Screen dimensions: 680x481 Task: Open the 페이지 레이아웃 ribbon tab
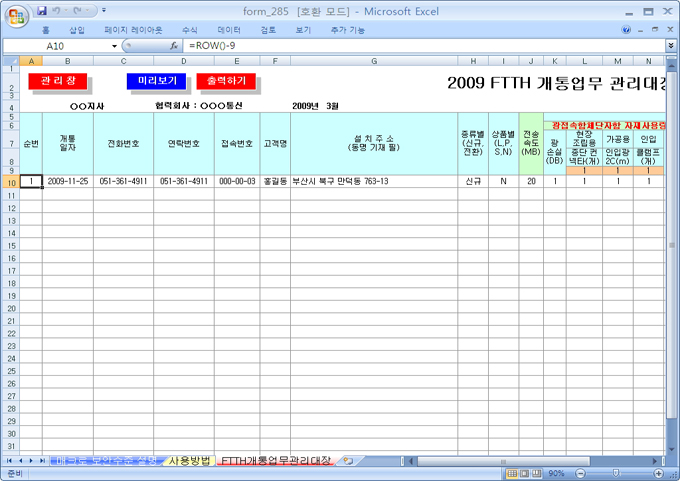(132, 30)
